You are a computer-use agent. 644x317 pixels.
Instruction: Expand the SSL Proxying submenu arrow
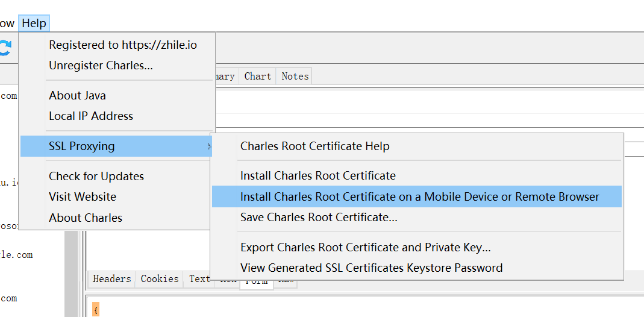(x=208, y=146)
